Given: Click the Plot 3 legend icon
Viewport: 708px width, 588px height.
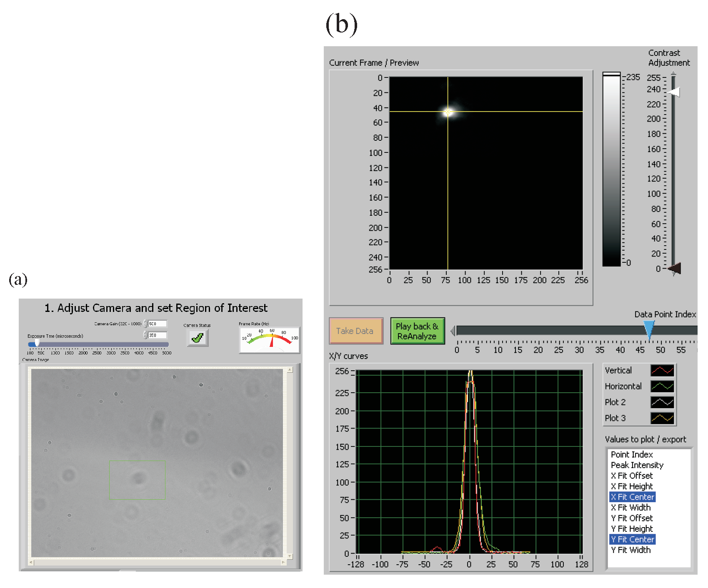Looking at the screenshot, I should click(662, 418).
